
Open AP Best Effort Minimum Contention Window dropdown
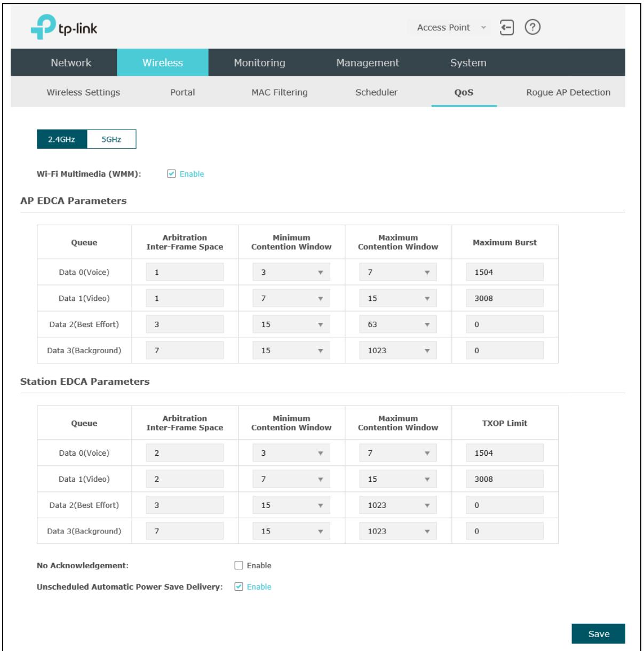click(291, 324)
